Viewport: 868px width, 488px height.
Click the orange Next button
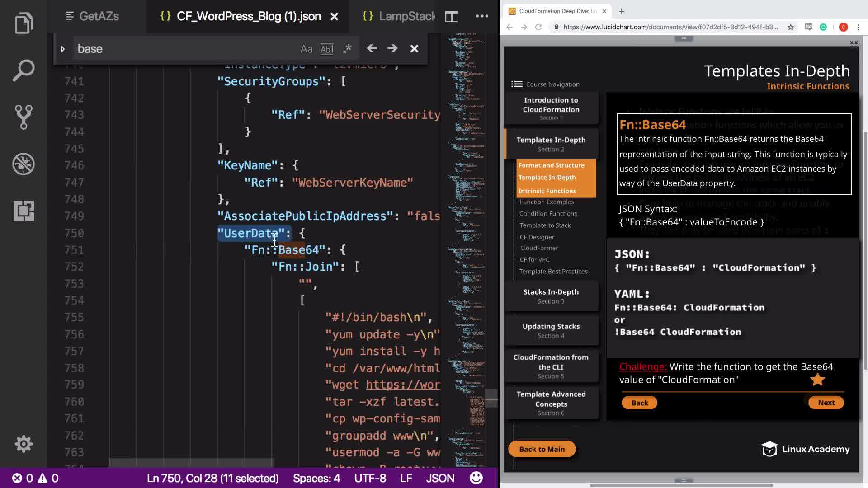(826, 403)
